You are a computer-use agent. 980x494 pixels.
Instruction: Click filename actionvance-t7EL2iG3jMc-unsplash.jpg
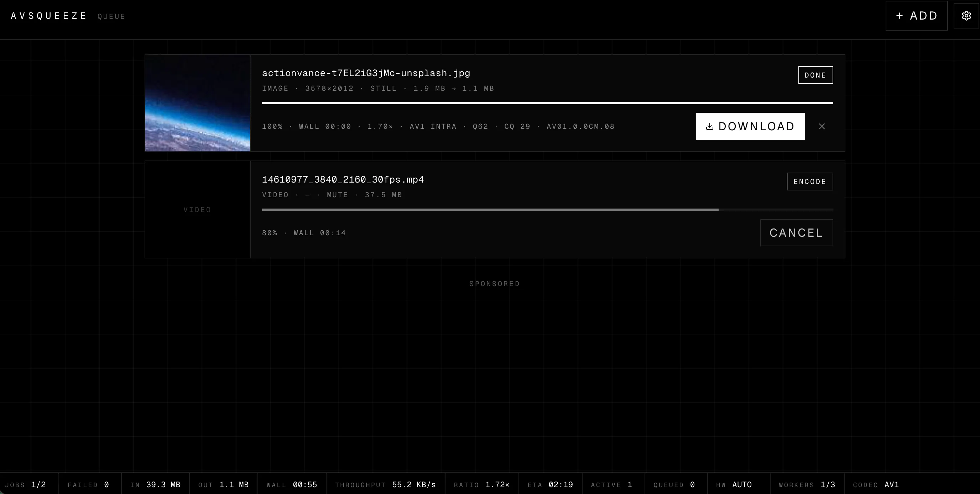tap(366, 73)
